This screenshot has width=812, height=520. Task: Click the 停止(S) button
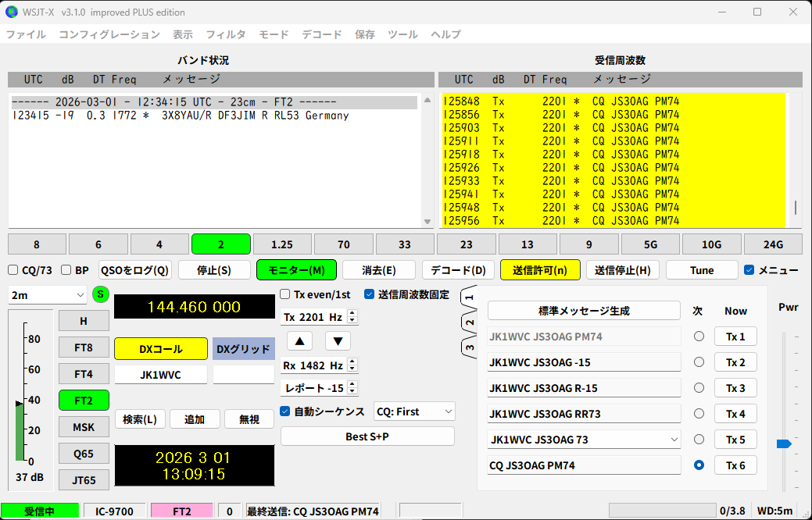pyautogui.click(x=214, y=270)
